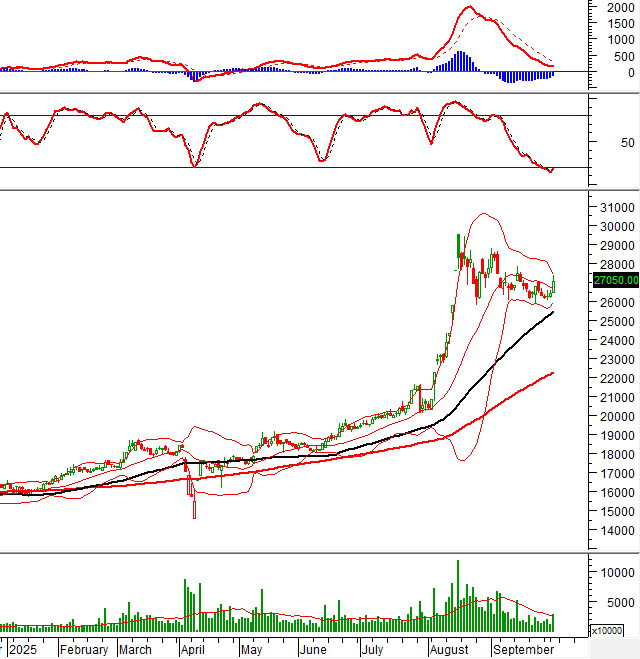Click the September month label
The image size is (640, 659).
[521, 649]
